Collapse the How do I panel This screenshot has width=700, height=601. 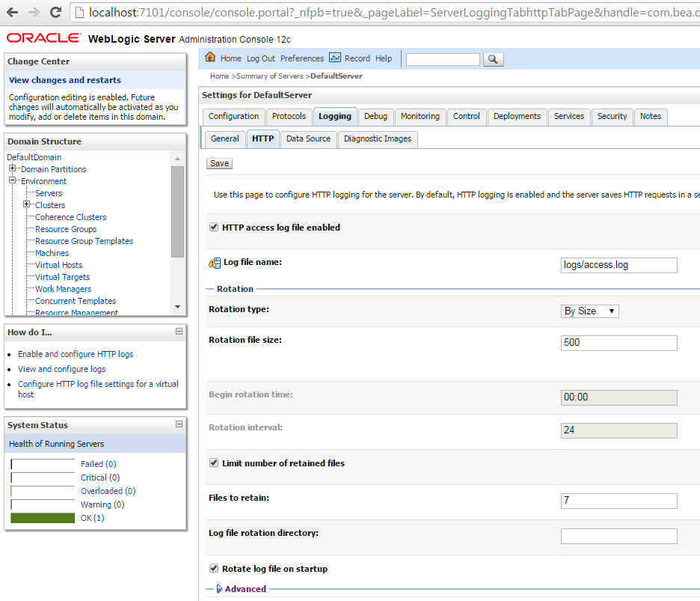[179, 332]
